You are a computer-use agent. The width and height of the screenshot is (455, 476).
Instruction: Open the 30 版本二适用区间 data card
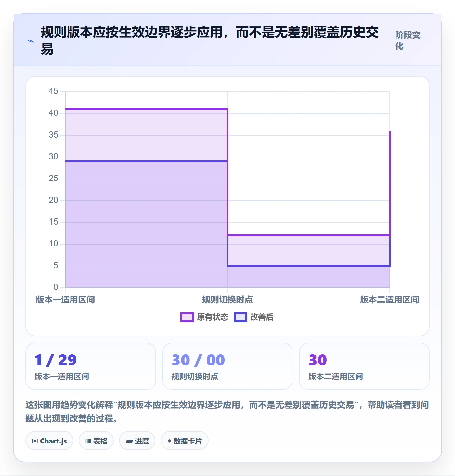tap(364, 366)
